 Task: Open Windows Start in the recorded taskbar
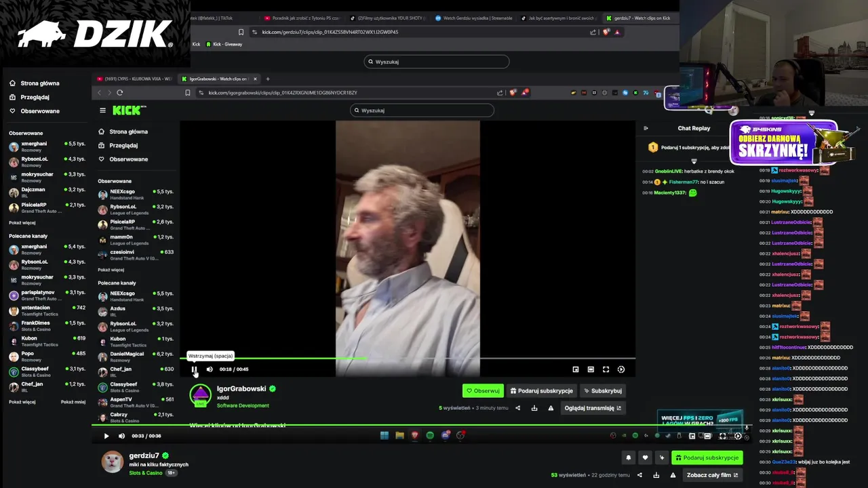384,436
